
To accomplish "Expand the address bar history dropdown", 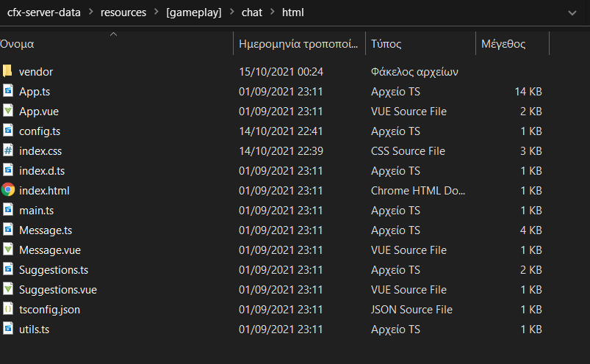I will coord(572,12).
